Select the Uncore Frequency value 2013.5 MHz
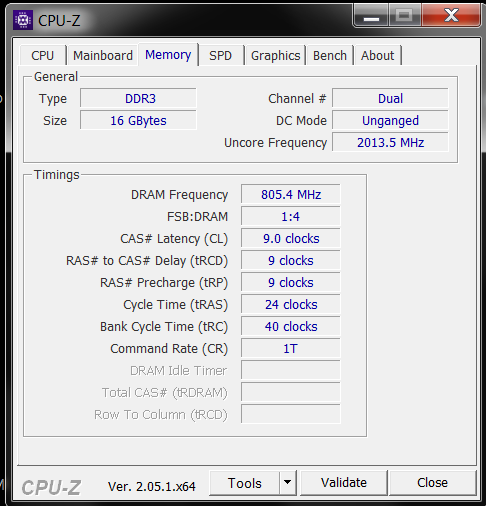 click(x=390, y=142)
